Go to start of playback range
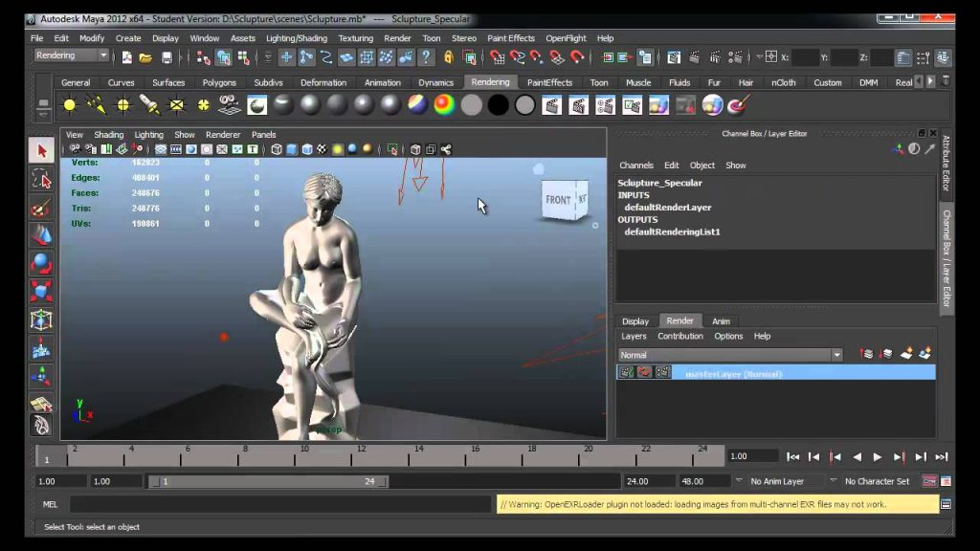 (792, 457)
